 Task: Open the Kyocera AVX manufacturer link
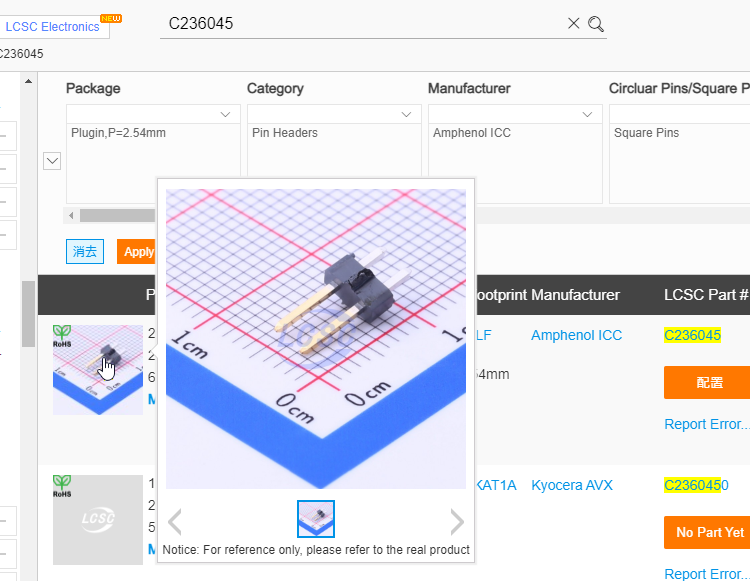pos(572,485)
